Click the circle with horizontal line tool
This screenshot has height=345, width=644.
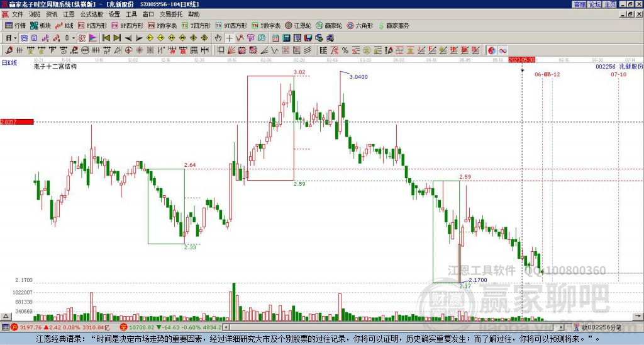coord(85,50)
